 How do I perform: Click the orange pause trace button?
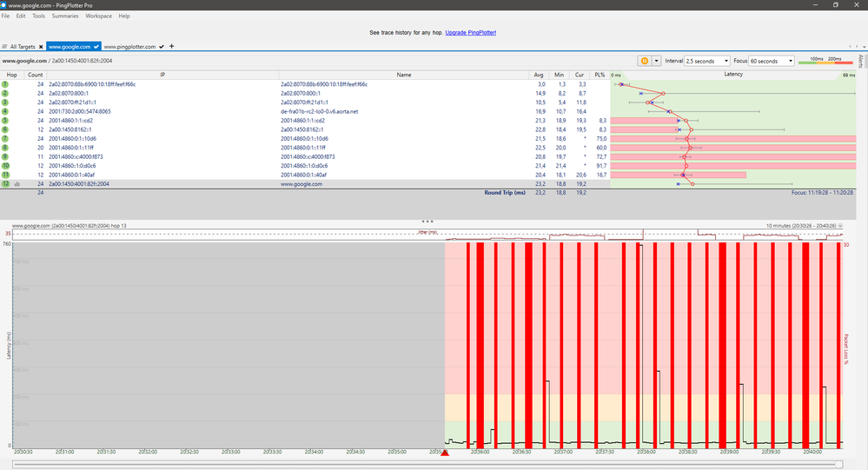point(646,61)
